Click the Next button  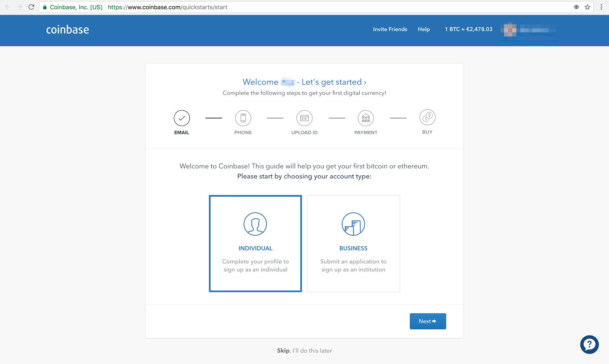tap(428, 321)
